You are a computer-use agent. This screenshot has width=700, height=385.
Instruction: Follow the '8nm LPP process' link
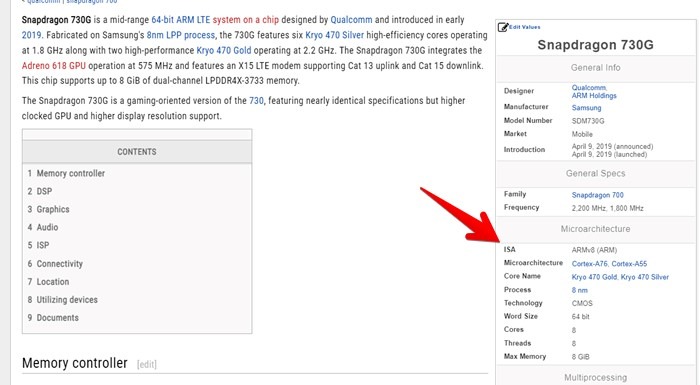coord(181,35)
